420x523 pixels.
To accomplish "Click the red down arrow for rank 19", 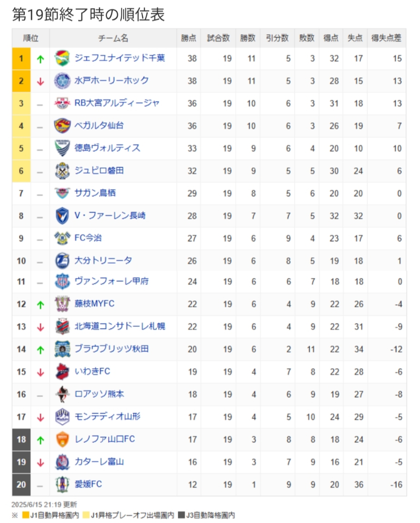I will [x=40, y=463].
